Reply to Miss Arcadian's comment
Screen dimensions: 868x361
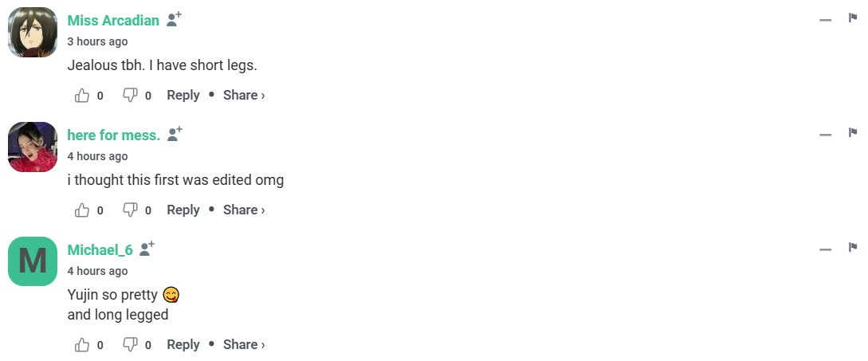[183, 96]
